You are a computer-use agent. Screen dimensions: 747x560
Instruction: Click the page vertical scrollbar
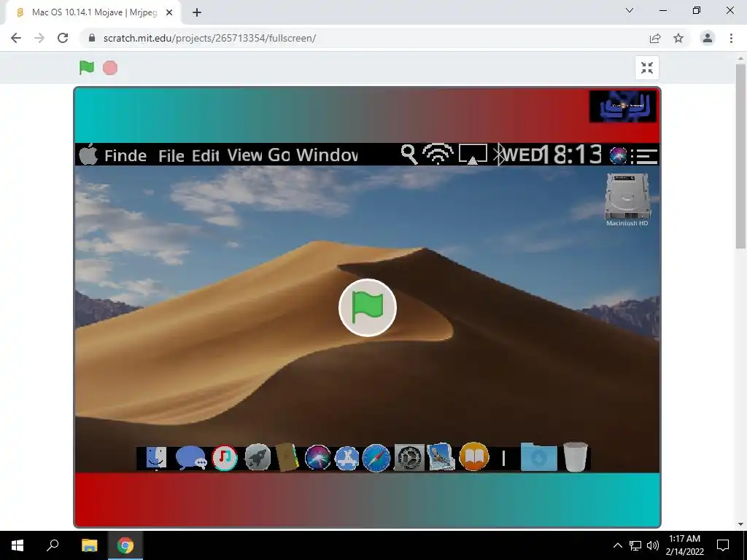click(x=740, y=157)
